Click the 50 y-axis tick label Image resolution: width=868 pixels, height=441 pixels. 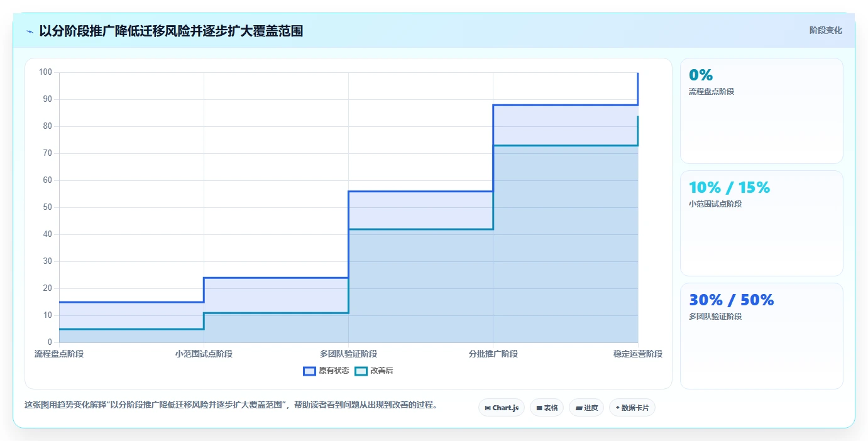tap(47, 207)
